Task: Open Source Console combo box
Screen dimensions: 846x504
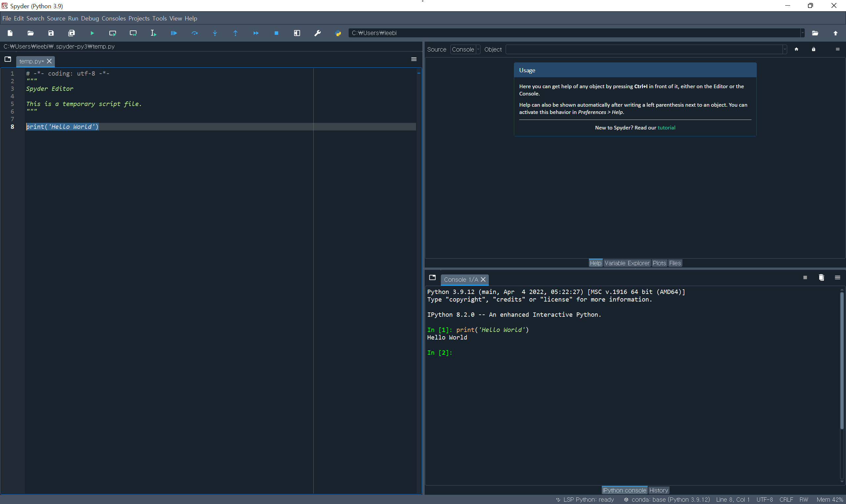Action: click(x=465, y=49)
